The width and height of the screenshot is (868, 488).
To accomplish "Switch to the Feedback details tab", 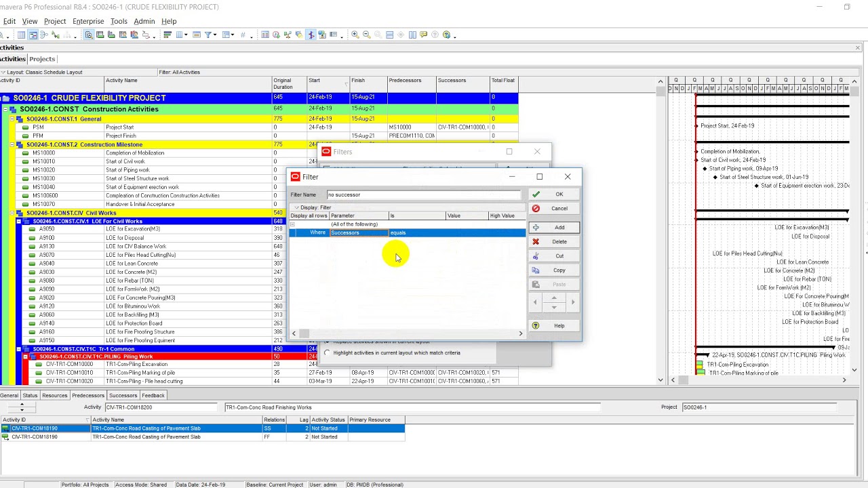I will pos(153,395).
